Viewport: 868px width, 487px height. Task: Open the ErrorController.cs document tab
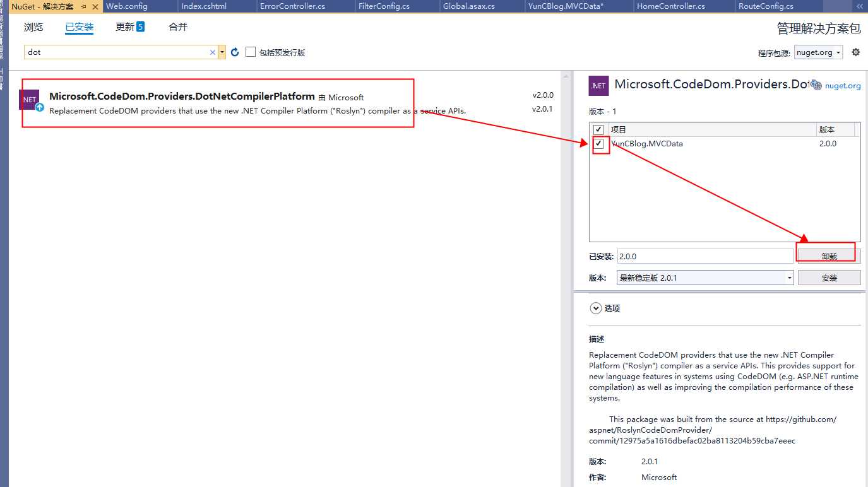point(292,6)
